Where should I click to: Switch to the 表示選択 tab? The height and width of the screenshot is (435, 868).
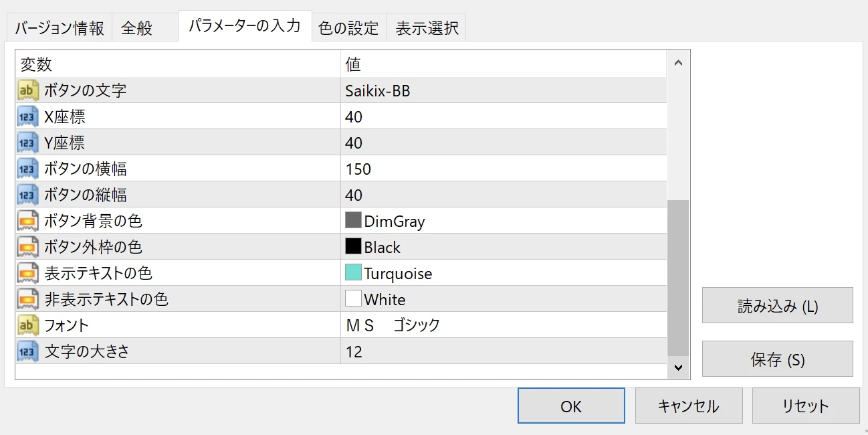point(426,27)
